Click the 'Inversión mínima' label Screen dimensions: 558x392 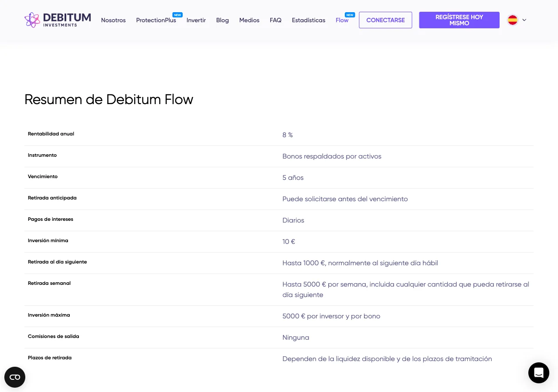48,240
